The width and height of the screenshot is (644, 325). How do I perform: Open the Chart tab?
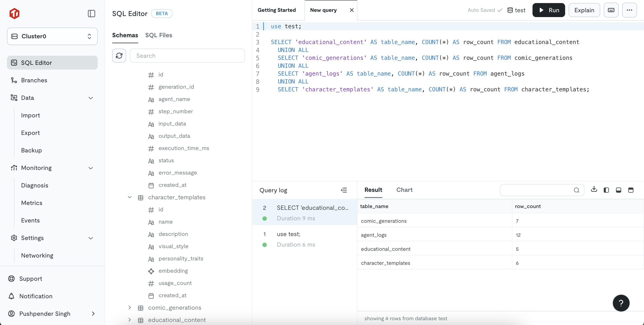click(x=404, y=190)
